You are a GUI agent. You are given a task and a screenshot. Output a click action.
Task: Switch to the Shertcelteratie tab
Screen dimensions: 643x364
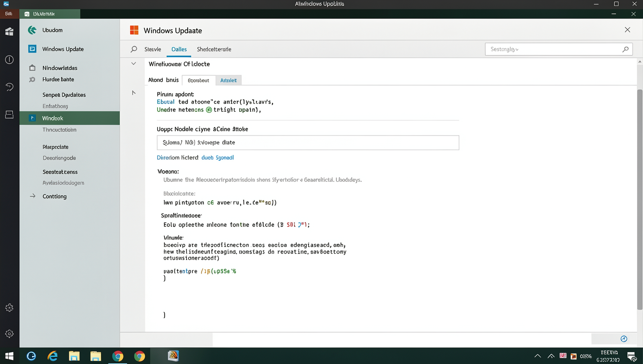point(214,49)
